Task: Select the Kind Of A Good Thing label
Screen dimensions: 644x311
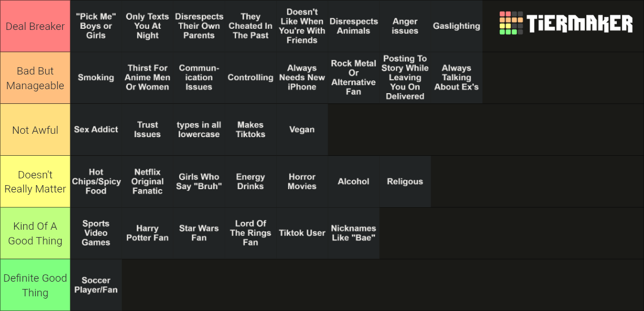Action: (x=35, y=233)
